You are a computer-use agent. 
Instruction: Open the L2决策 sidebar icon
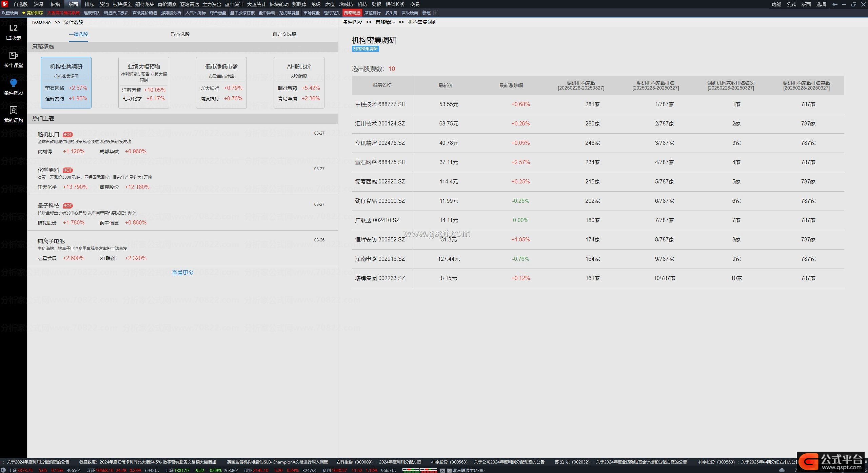14,32
